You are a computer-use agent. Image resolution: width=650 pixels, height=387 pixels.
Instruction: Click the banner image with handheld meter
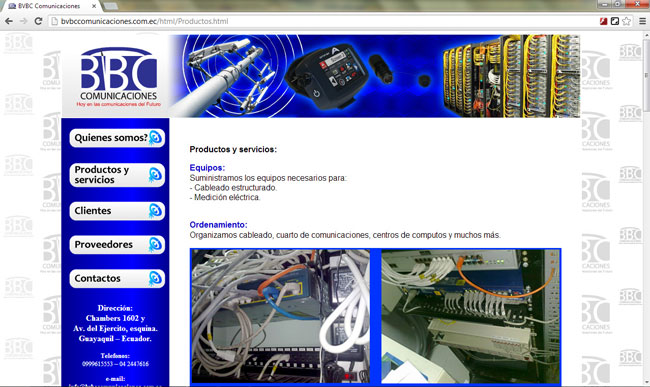tap(375, 76)
